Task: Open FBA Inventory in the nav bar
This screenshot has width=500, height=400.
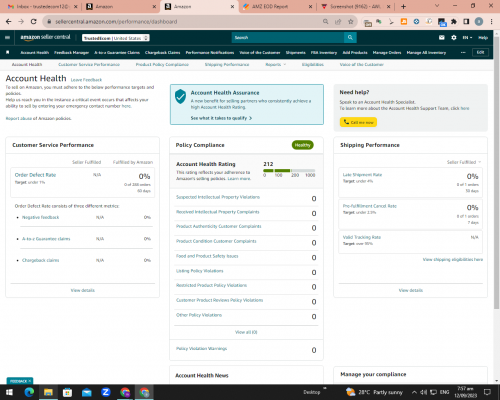Action: 324,52
